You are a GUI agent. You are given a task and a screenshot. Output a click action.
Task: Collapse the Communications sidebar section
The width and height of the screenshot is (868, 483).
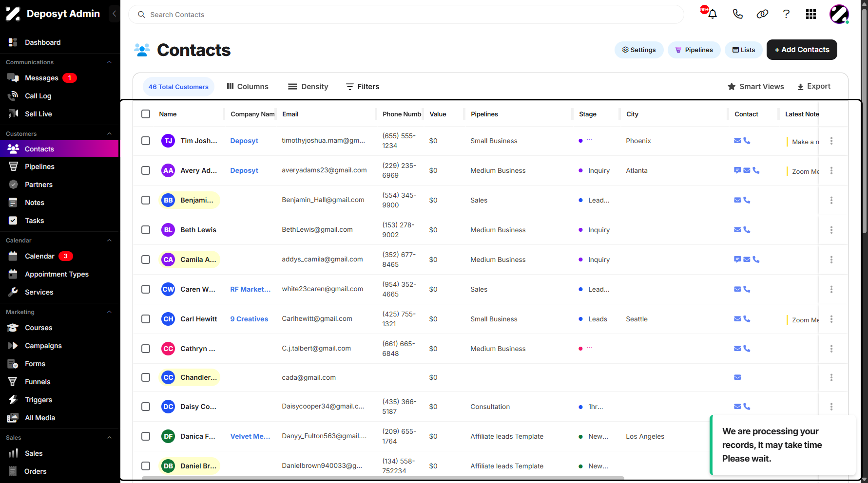coord(109,62)
